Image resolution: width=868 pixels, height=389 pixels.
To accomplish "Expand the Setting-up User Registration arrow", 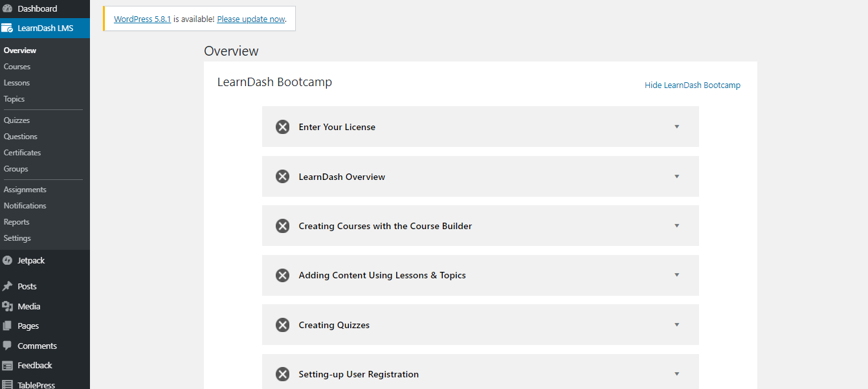I will [x=677, y=374].
